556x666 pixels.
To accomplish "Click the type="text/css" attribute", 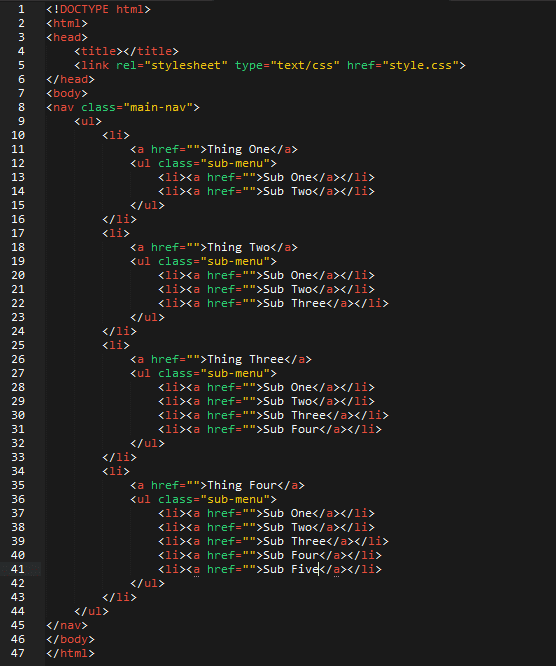I will pyautogui.click(x=287, y=65).
